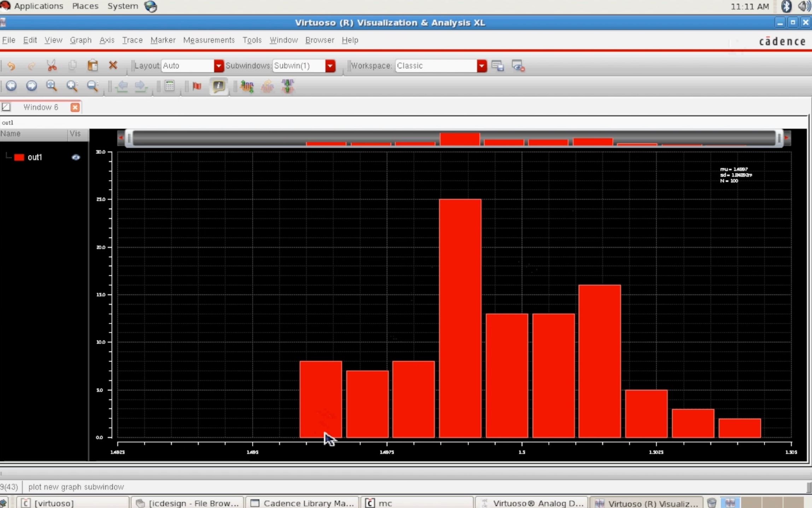
Task: Click the Zoom to fit magnifier
Action: (52, 86)
